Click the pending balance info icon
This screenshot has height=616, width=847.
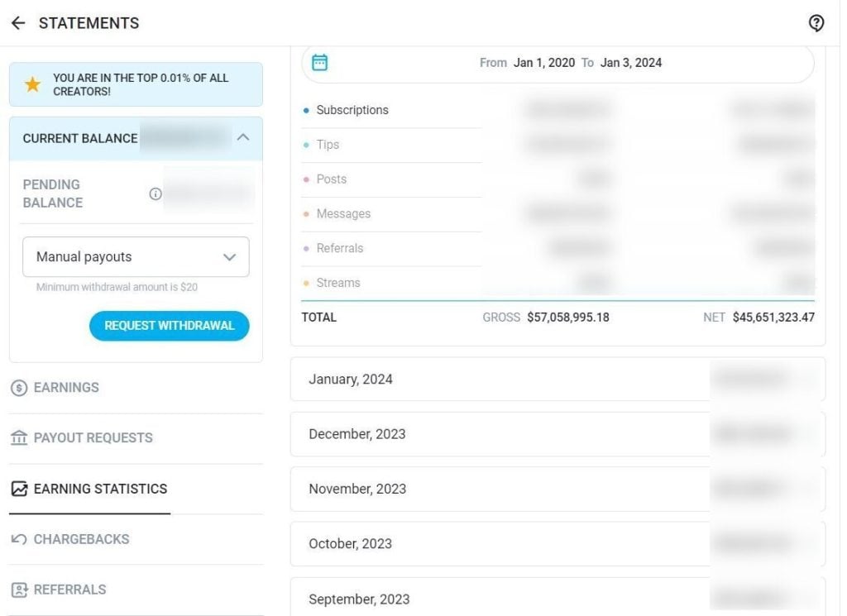[x=156, y=194]
